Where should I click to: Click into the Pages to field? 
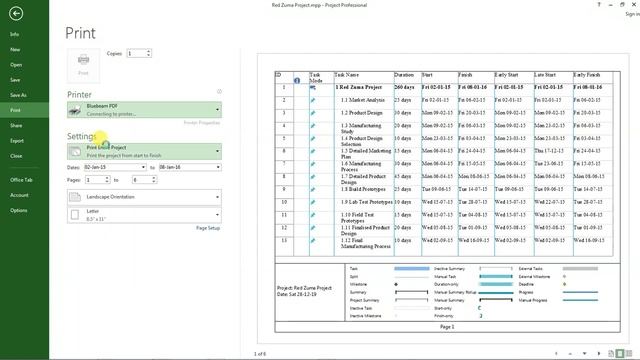pyautogui.click(x=142, y=180)
